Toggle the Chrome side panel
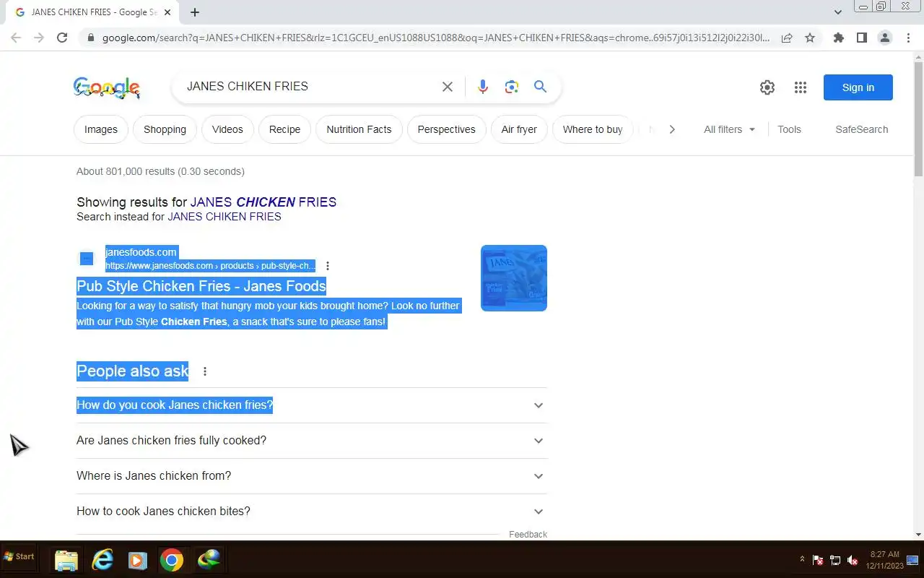 tap(861, 38)
